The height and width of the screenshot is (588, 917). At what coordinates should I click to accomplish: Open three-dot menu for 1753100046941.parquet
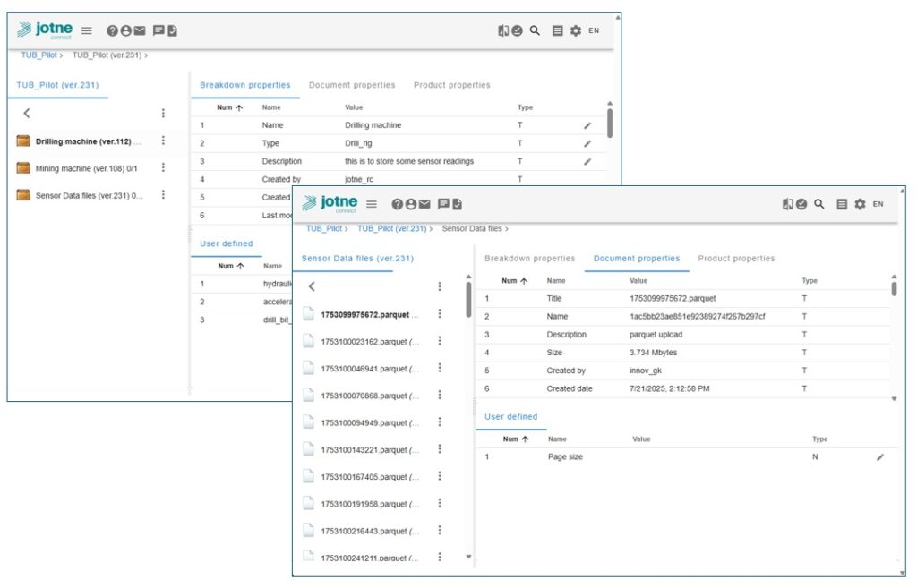pyautogui.click(x=440, y=368)
